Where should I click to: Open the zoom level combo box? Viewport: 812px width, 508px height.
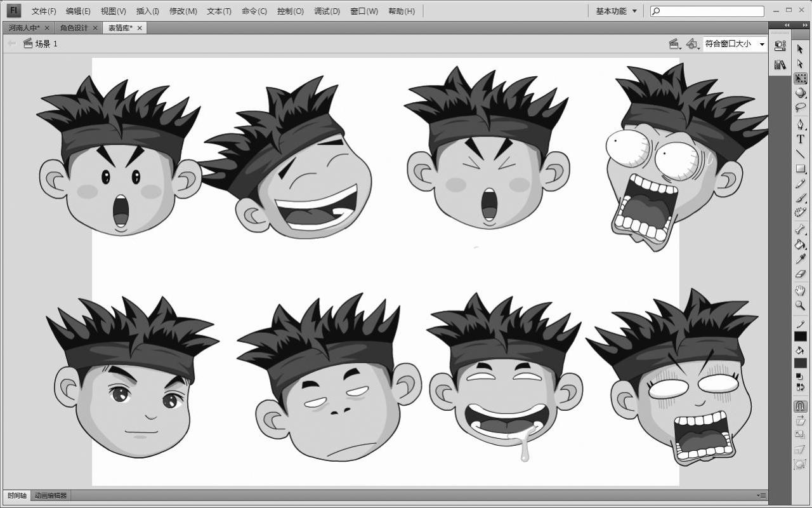coord(735,44)
